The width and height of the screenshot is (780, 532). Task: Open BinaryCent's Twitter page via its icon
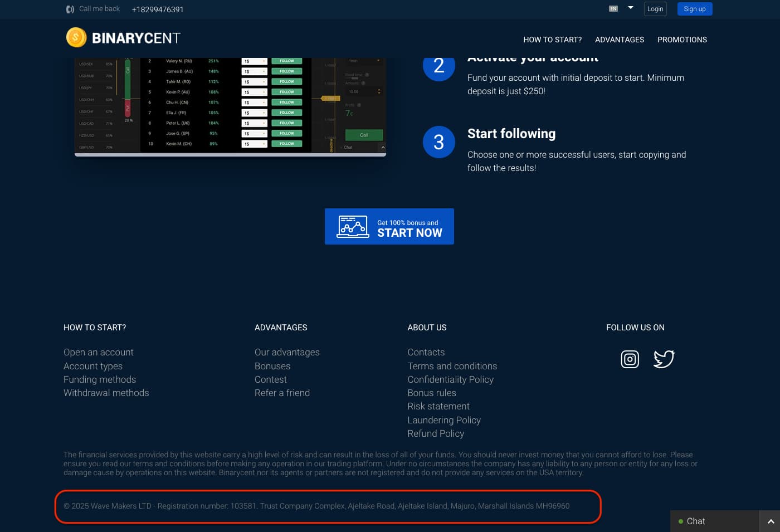coord(664,359)
